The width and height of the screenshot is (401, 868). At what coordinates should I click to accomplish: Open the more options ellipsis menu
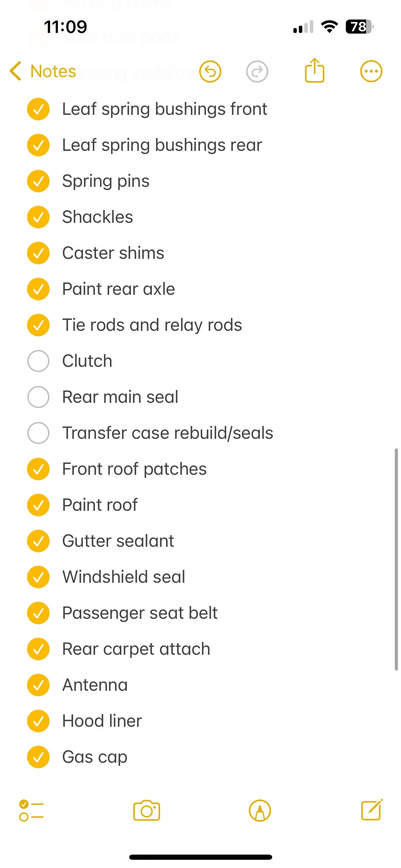371,71
